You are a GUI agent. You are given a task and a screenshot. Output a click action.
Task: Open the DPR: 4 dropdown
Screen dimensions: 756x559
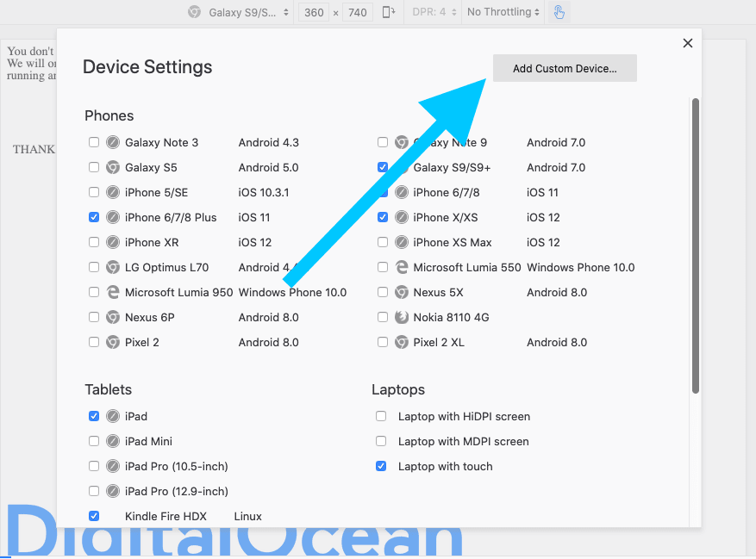[x=434, y=13]
